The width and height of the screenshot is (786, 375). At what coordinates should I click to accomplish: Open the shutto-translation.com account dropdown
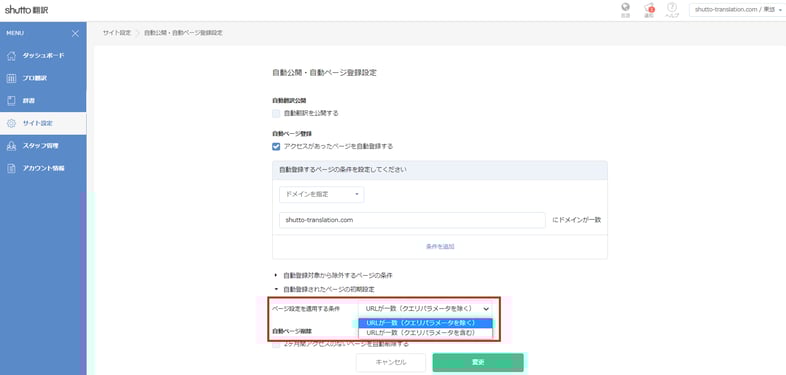tap(738, 10)
